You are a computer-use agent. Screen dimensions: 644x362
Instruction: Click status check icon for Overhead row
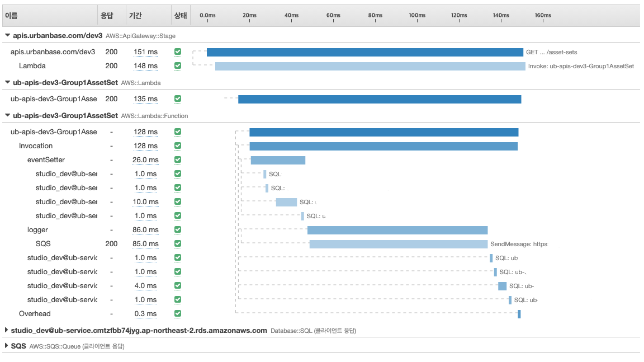178,314
